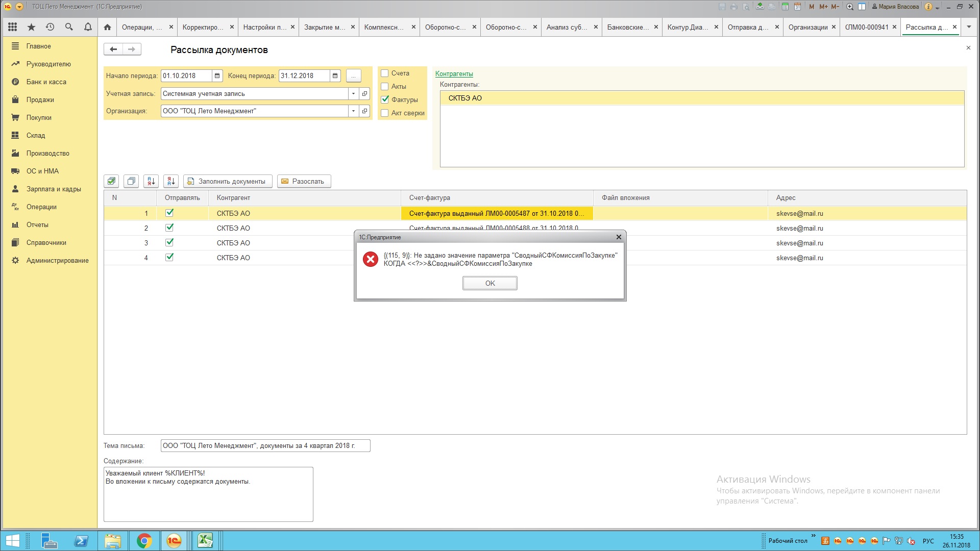Enable the Акт сверки checkbox
The height and width of the screenshot is (551, 980).
(x=385, y=113)
